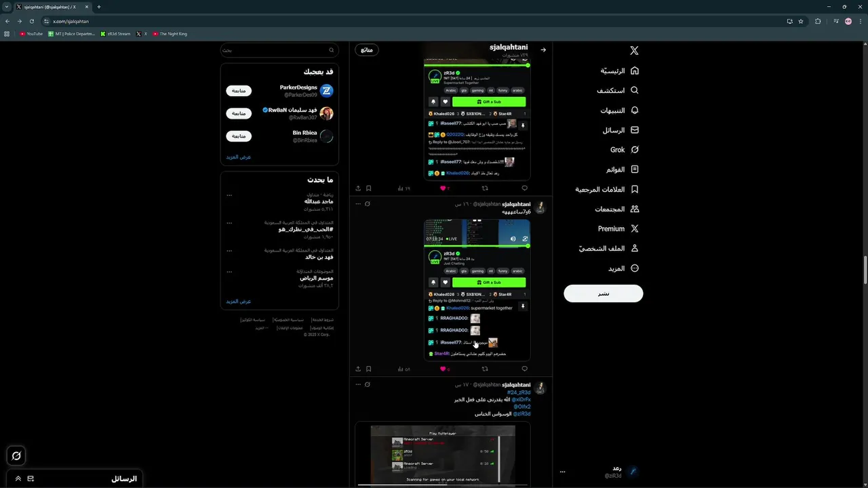The image size is (868, 488).
Task: Reply to the 6و7ساعهههه post
Action: point(524,369)
